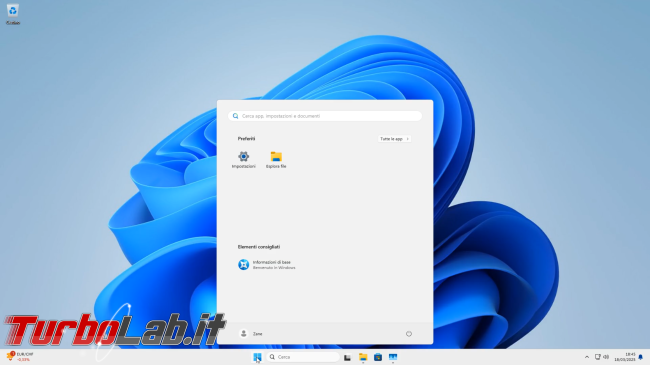Screen dimensions: 650x365
Task: Show hidden system tray icons
Action: (x=587, y=357)
